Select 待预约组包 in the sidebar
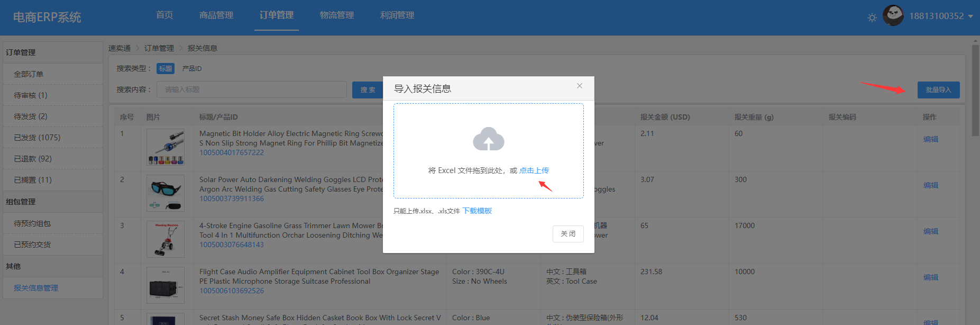The image size is (980, 325). pos(53,223)
